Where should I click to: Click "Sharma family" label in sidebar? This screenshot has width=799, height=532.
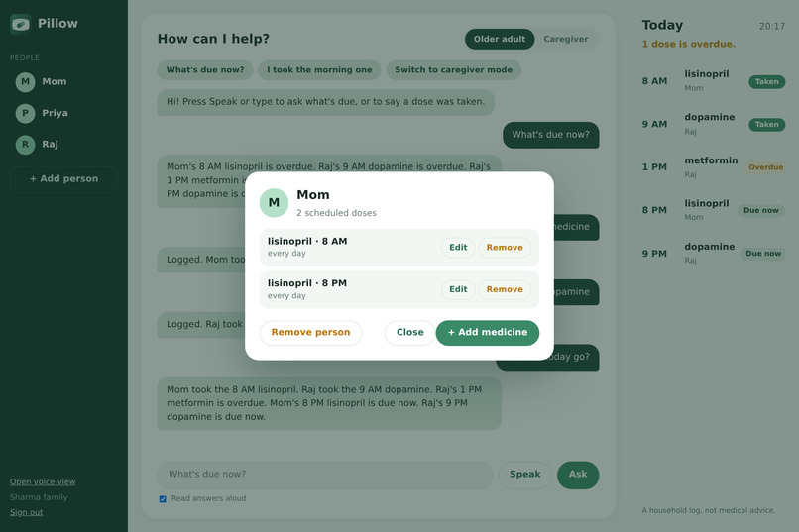click(39, 497)
